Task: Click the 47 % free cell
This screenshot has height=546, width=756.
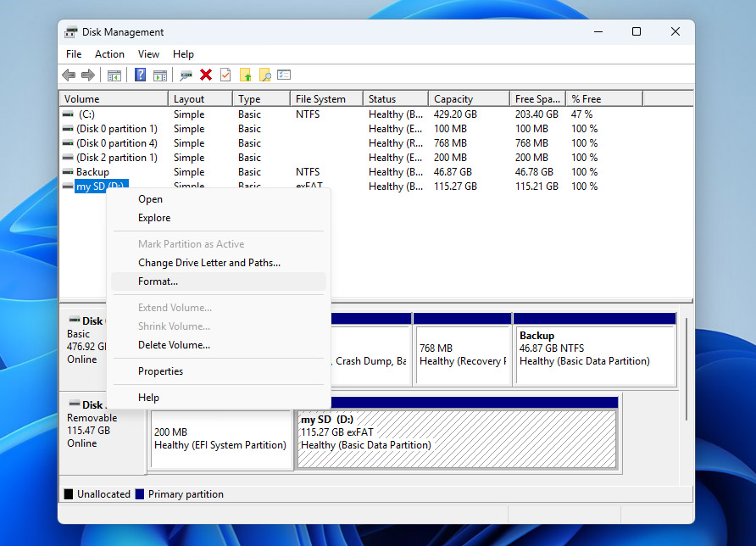Action: coord(581,114)
